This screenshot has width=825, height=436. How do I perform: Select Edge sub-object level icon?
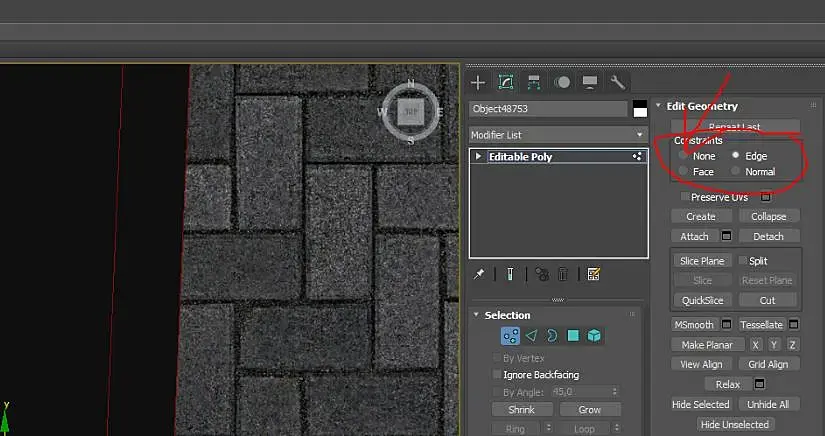tap(531, 336)
